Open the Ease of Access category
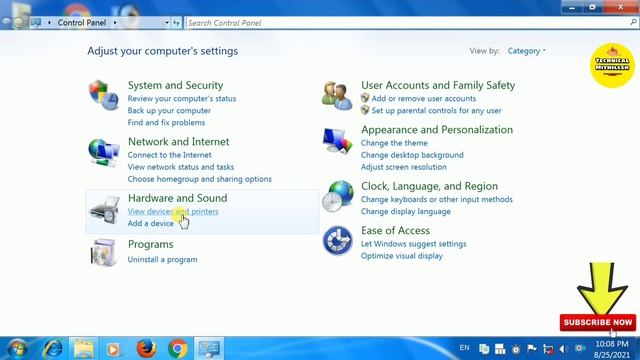Screen dimensions: 640x360 pos(396,231)
